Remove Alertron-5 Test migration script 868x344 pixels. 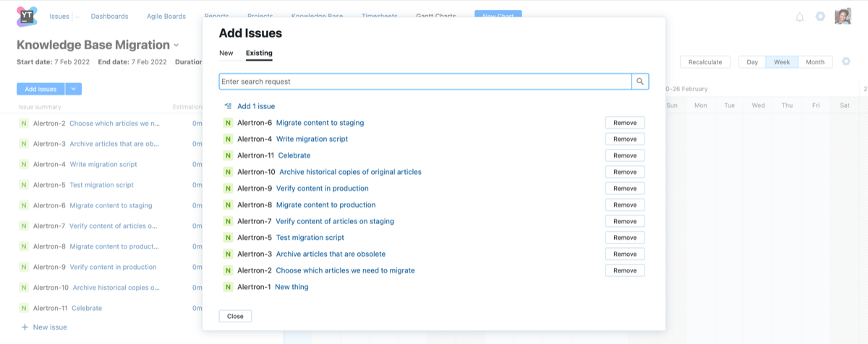[x=625, y=237]
